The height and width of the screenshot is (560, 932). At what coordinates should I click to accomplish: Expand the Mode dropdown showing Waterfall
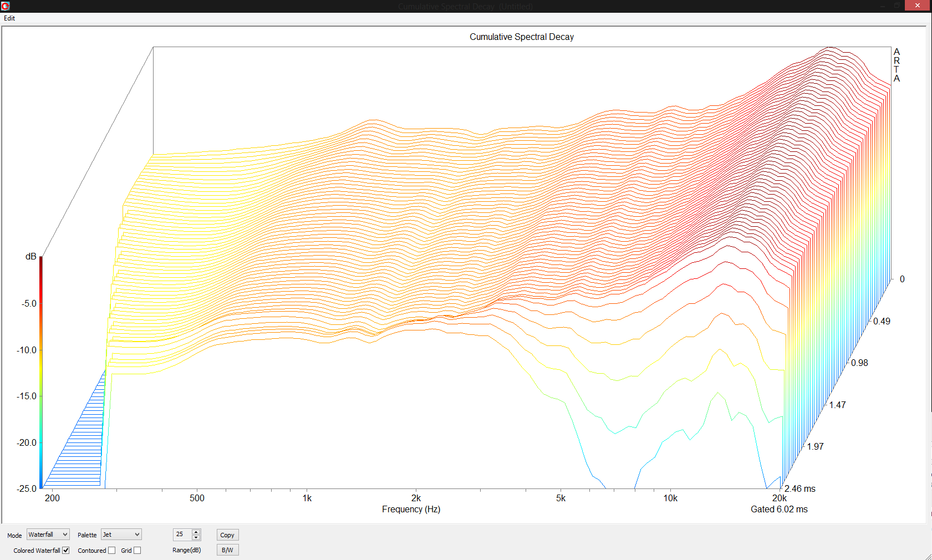[48, 534]
